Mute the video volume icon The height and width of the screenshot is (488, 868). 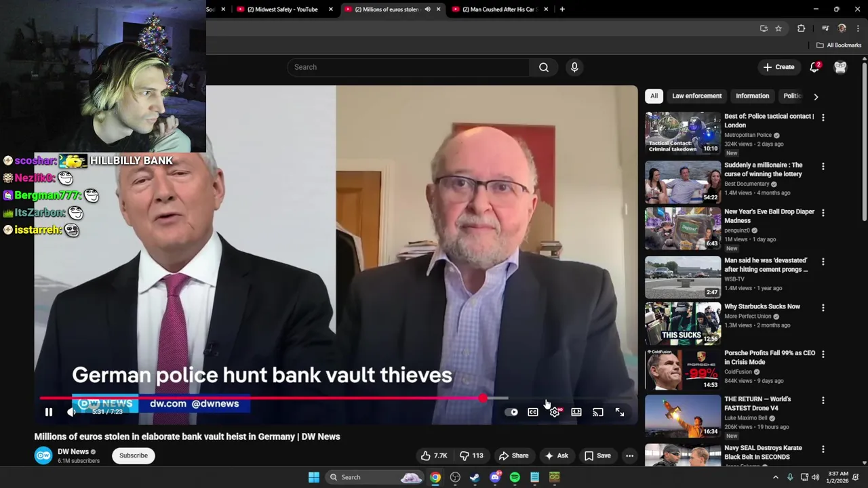(72, 412)
